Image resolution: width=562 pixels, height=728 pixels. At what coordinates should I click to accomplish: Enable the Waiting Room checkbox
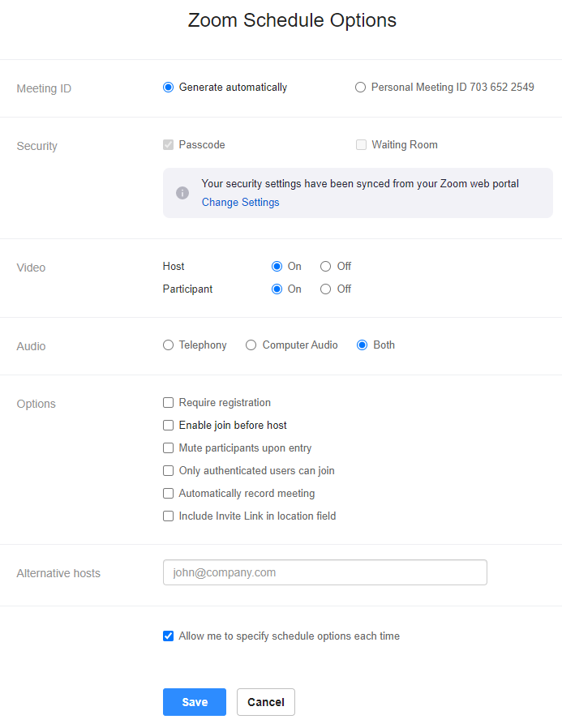pos(361,145)
